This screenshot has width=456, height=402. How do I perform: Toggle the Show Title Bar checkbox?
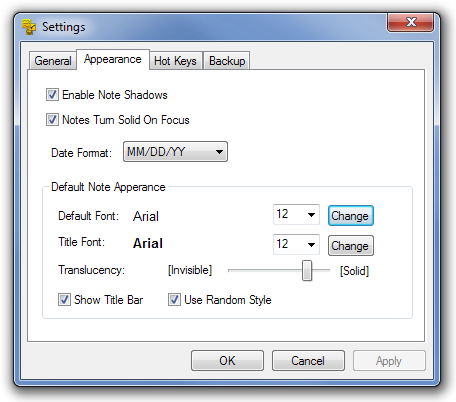(x=64, y=299)
